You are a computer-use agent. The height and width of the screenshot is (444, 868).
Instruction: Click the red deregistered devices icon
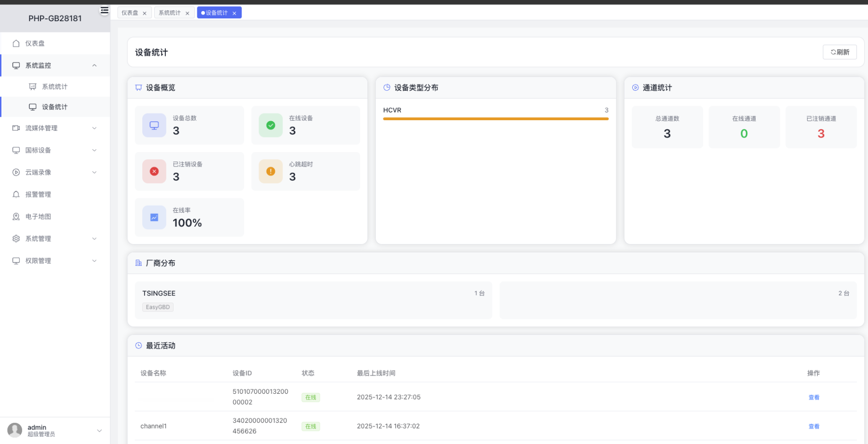click(154, 171)
